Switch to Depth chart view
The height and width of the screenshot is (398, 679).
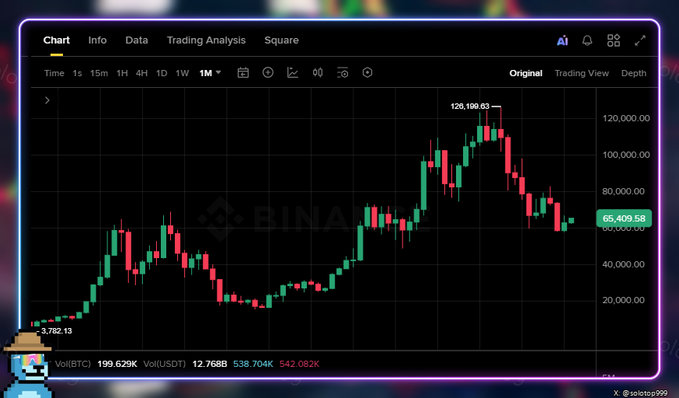(x=634, y=73)
